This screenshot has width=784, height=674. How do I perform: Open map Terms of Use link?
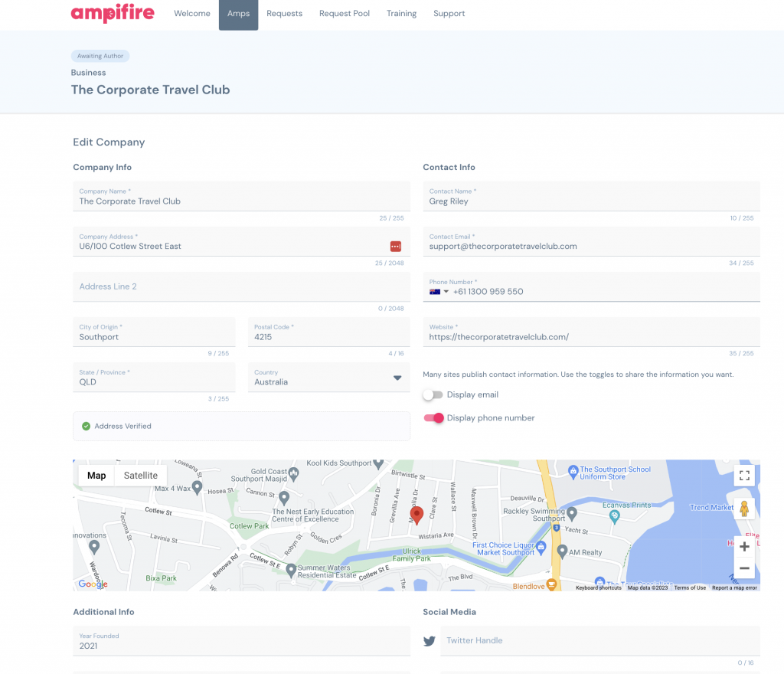pos(690,588)
